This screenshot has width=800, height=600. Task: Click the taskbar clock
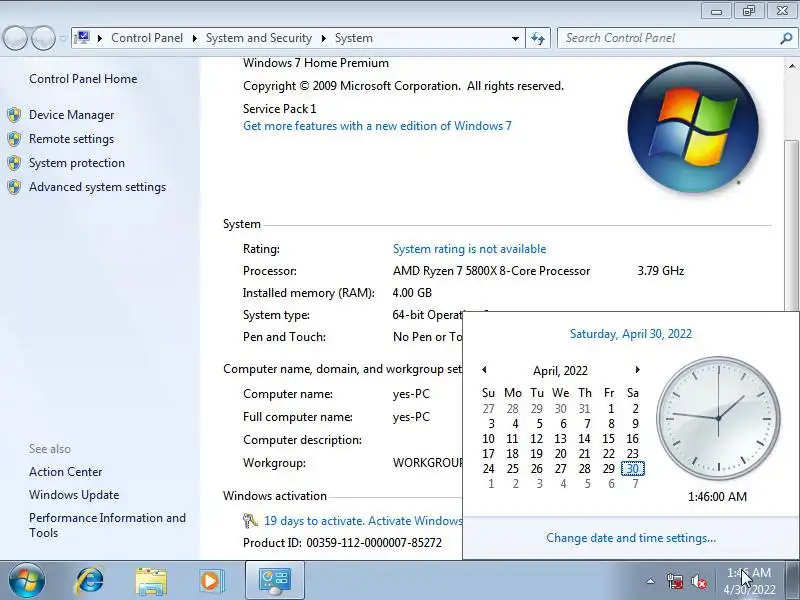click(x=749, y=581)
